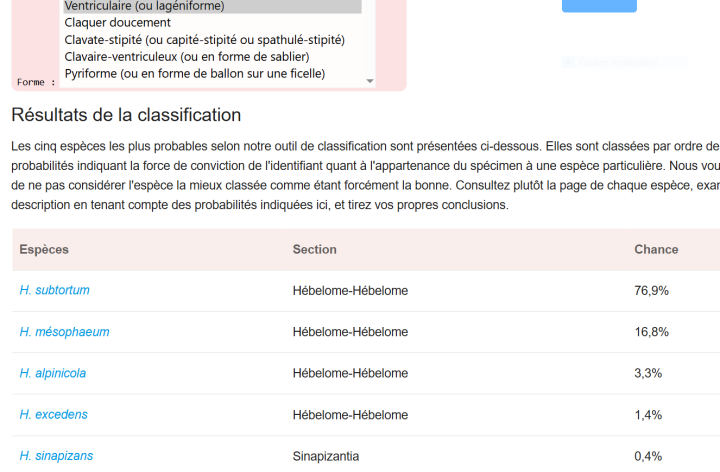Viewport: 720px width, 472px height.
Task: Click the H. excedens link
Action: (x=53, y=414)
